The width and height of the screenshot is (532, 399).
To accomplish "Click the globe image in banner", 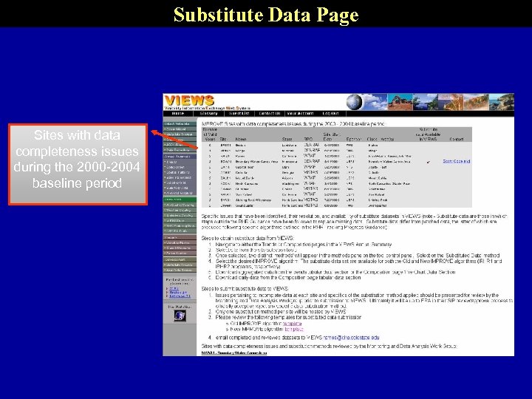I will tap(354, 102).
